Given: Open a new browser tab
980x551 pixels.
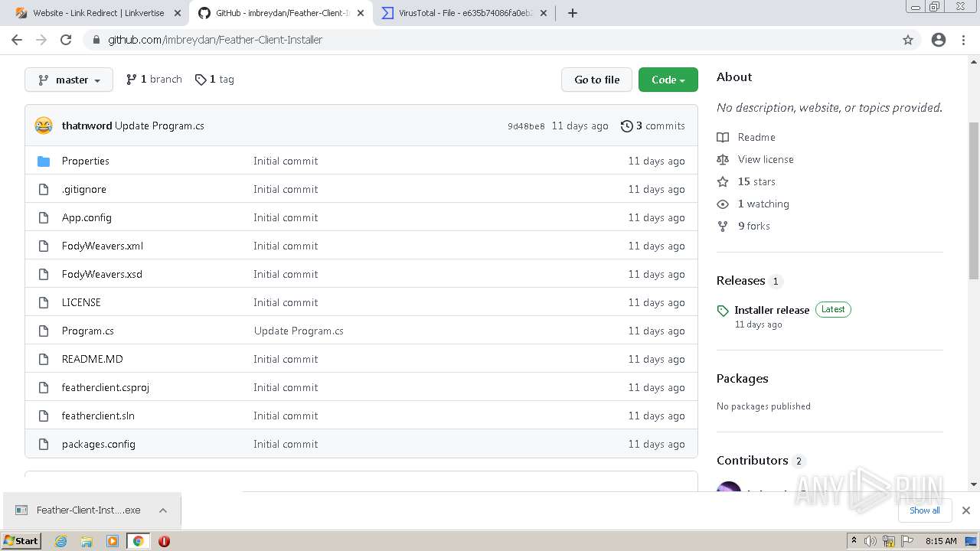Looking at the screenshot, I should click(x=573, y=13).
